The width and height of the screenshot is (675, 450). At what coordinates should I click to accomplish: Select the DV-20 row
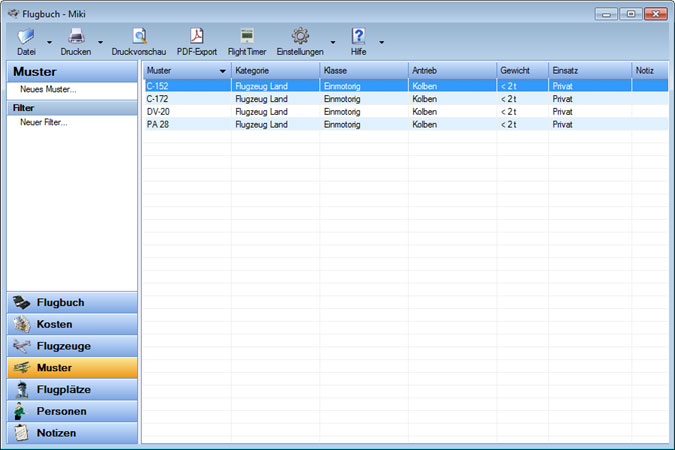[x=406, y=112]
